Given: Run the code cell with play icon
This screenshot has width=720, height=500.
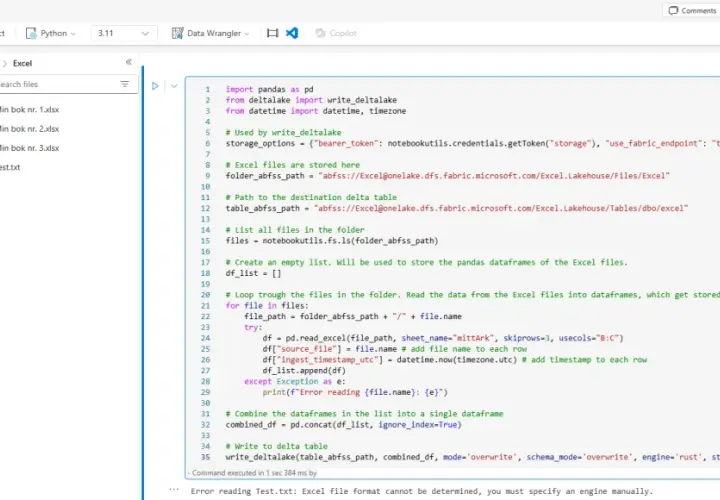Looking at the screenshot, I should point(155,86).
